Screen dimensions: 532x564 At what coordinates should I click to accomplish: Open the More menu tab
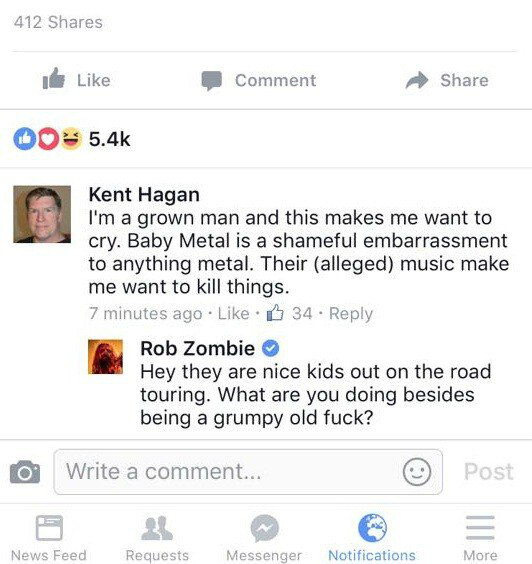480,538
